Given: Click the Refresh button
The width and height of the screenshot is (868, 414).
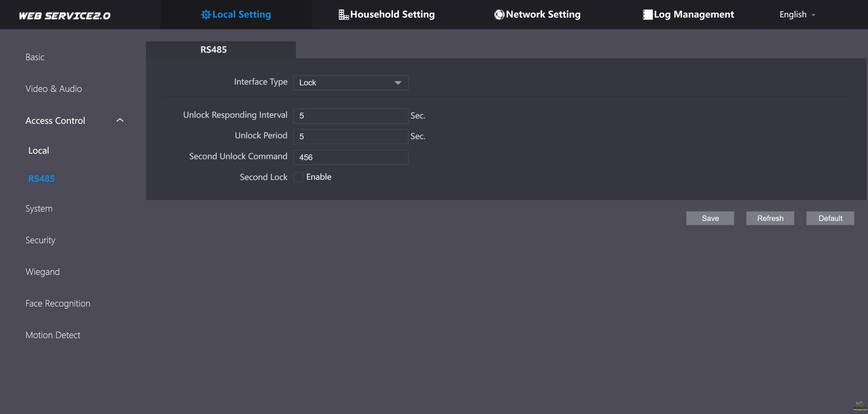Looking at the screenshot, I should point(770,218).
